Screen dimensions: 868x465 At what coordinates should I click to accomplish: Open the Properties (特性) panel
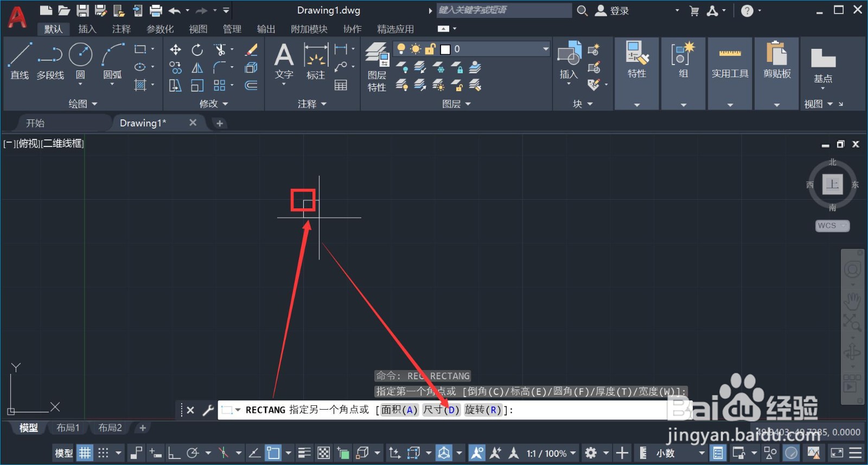pos(637,60)
